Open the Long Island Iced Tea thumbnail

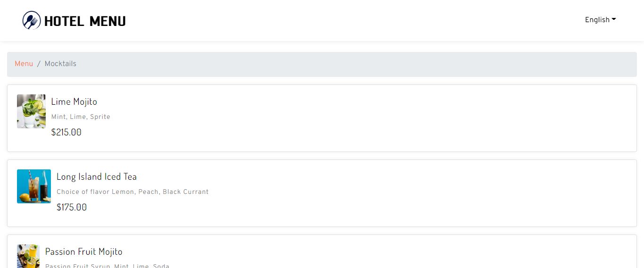34,186
